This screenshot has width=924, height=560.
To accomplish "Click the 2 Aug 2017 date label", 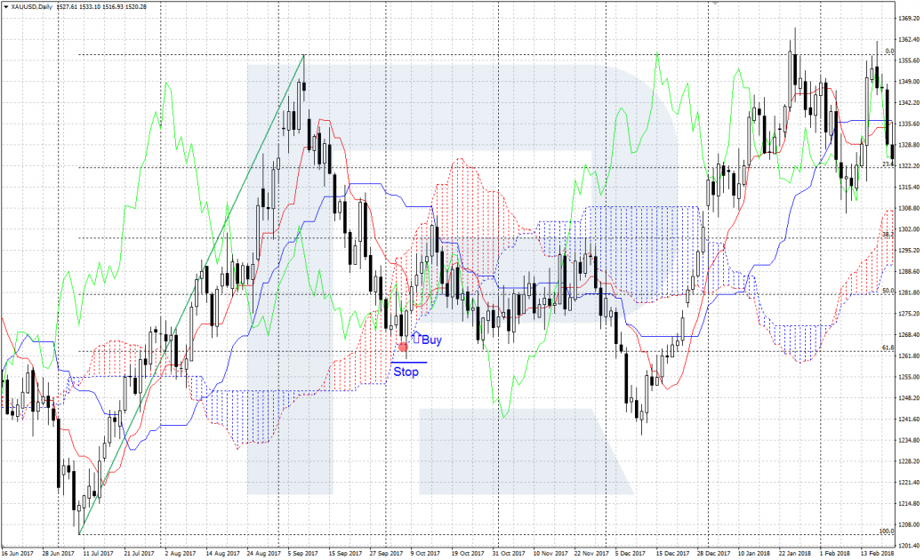I will click(x=181, y=554).
